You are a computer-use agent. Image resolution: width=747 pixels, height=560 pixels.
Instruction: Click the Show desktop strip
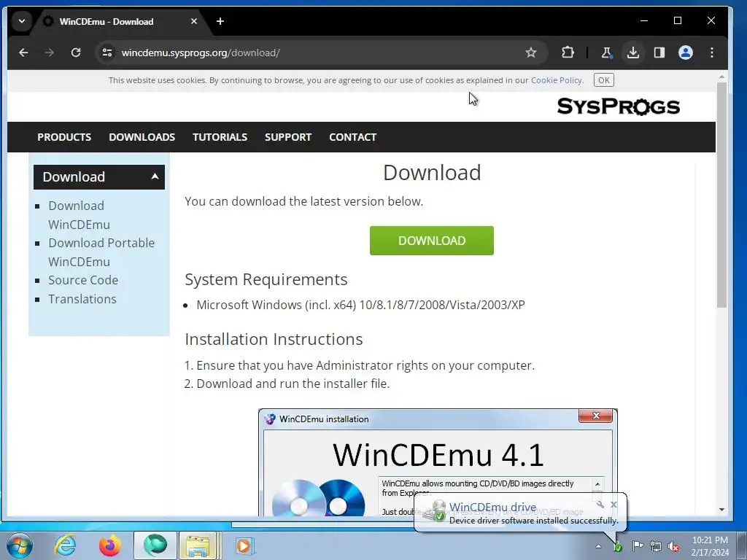[x=742, y=545]
